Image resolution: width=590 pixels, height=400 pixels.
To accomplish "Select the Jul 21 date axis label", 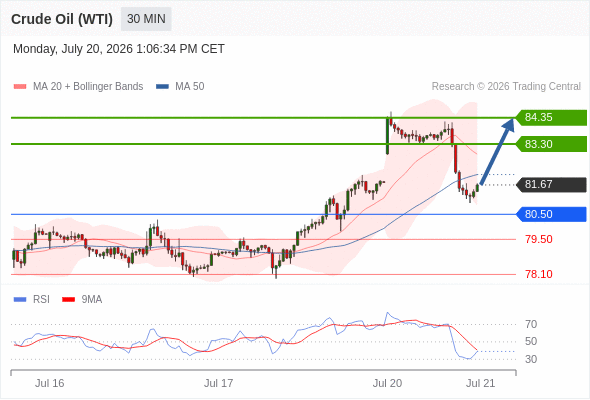I will click(481, 383).
